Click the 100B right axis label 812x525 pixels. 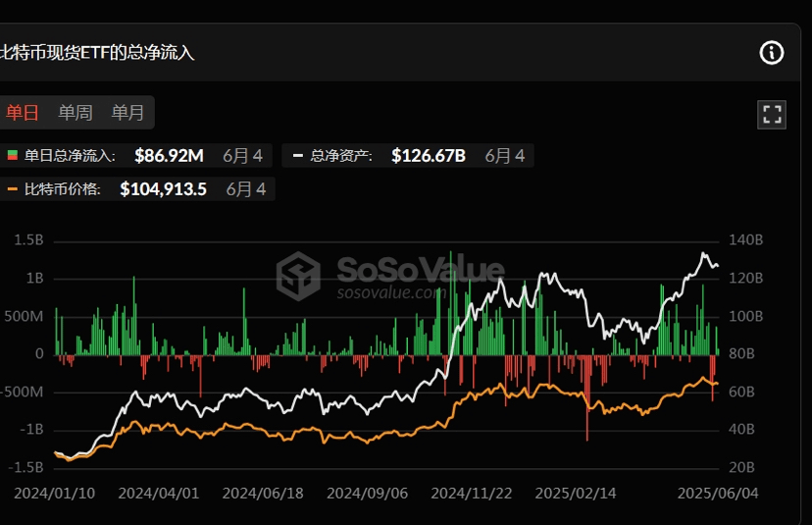(x=745, y=316)
